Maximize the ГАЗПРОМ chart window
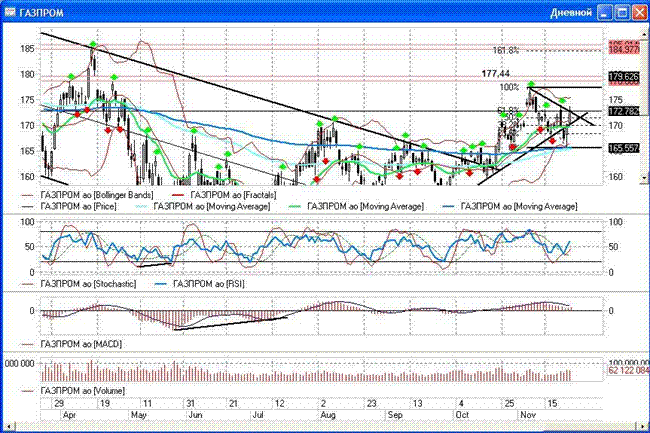Screen dimensions: 650x433 pos(622,13)
